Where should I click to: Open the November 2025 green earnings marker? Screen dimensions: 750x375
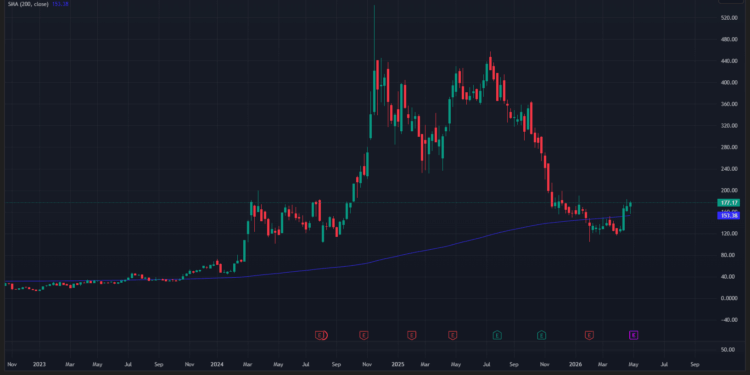point(541,335)
